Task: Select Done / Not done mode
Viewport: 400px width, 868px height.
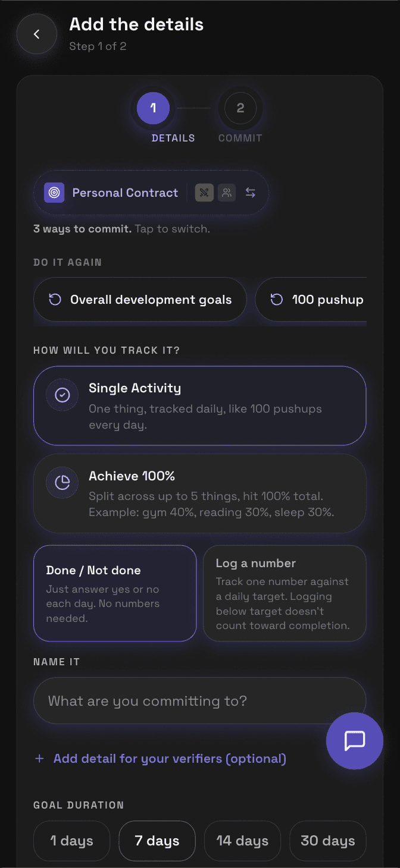Action: pos(115,593)
